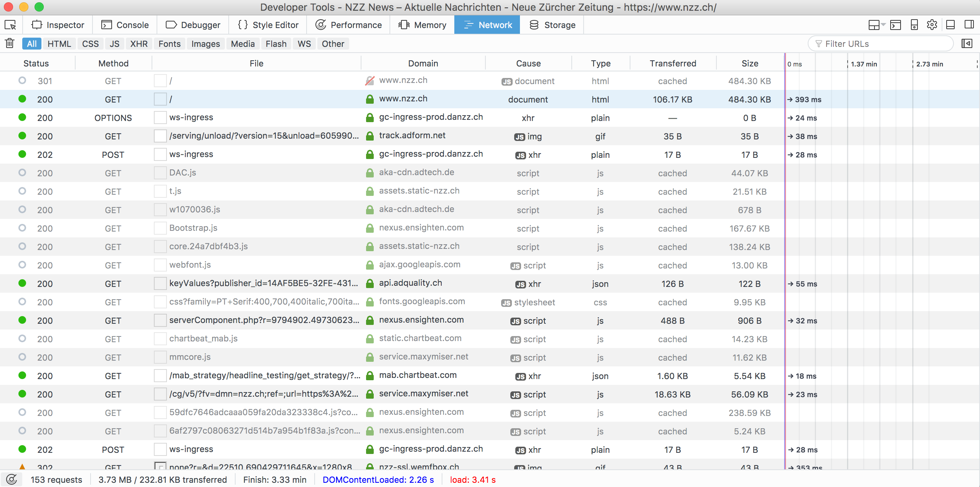The width and height of the screenshot is (980, 487).
Task: Activate the element picker icon
Action: (10, 25)
